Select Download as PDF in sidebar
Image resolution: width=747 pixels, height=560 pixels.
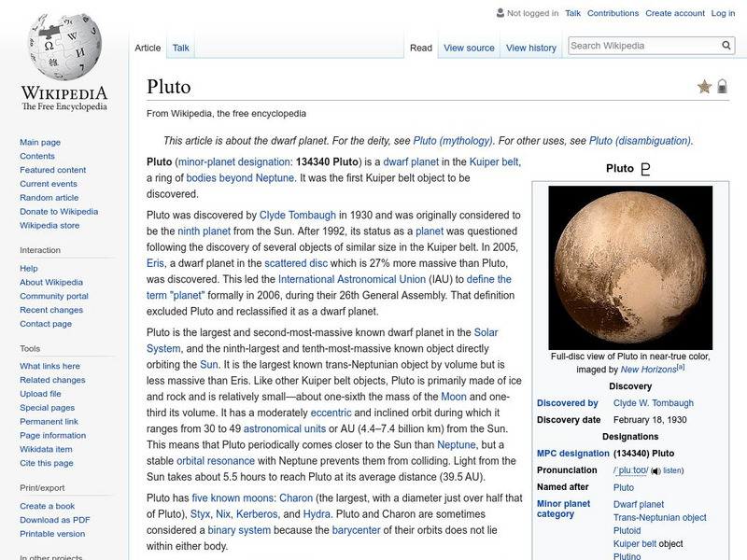[55, 520]
